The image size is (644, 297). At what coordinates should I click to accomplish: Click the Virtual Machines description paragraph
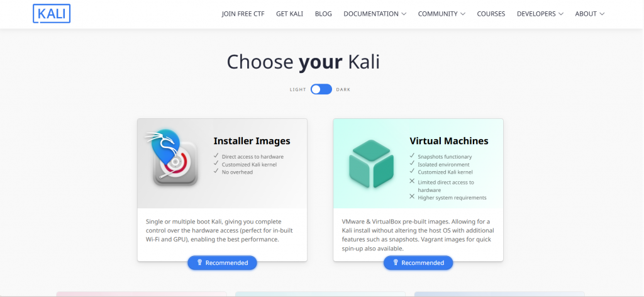pos(418,235)
